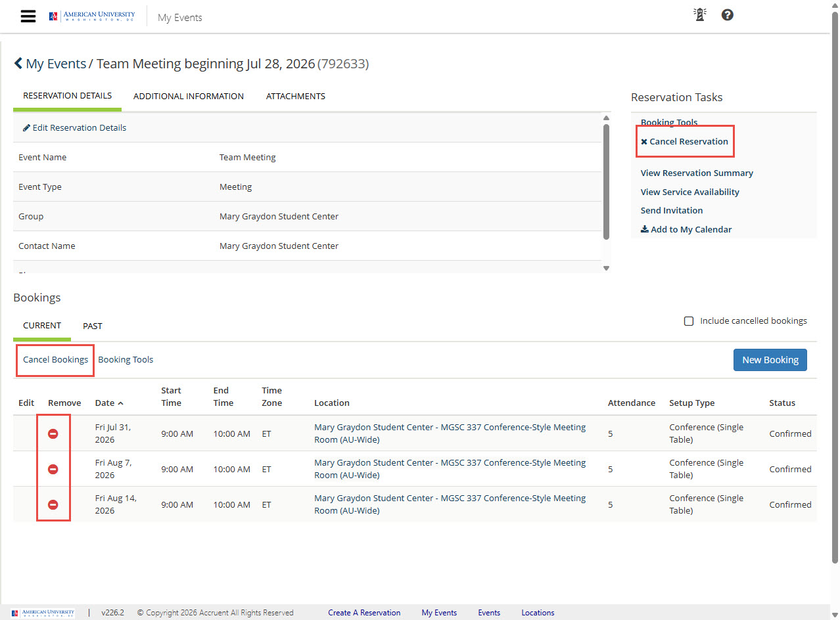The image size is (840, 620).
Task: Select the Reservation Details tab
Action: tap(68, 95)
